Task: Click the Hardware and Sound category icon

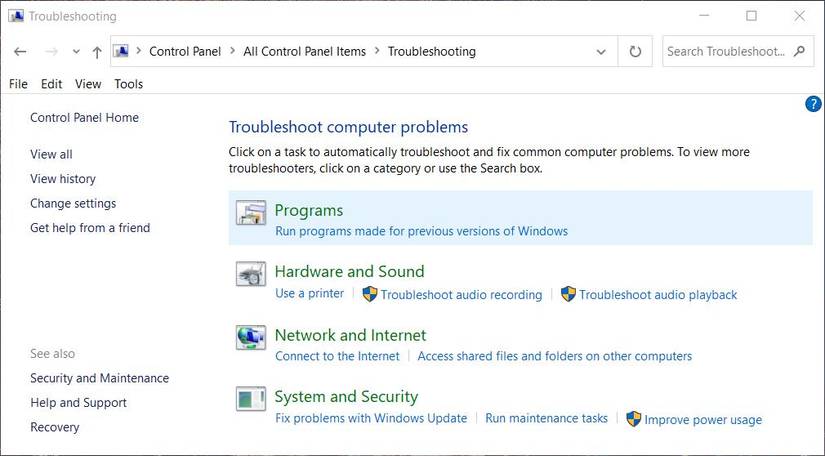Action: pos(250,274)
